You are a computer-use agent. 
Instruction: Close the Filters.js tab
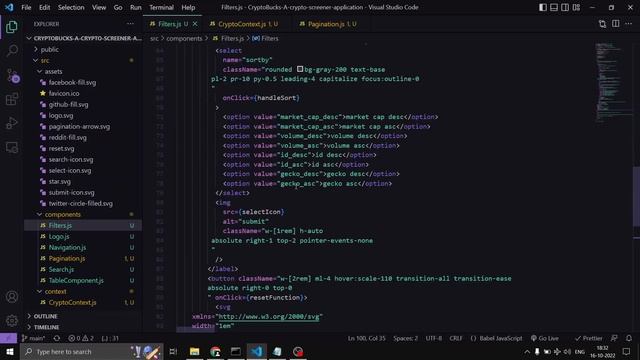coord(195,24)
